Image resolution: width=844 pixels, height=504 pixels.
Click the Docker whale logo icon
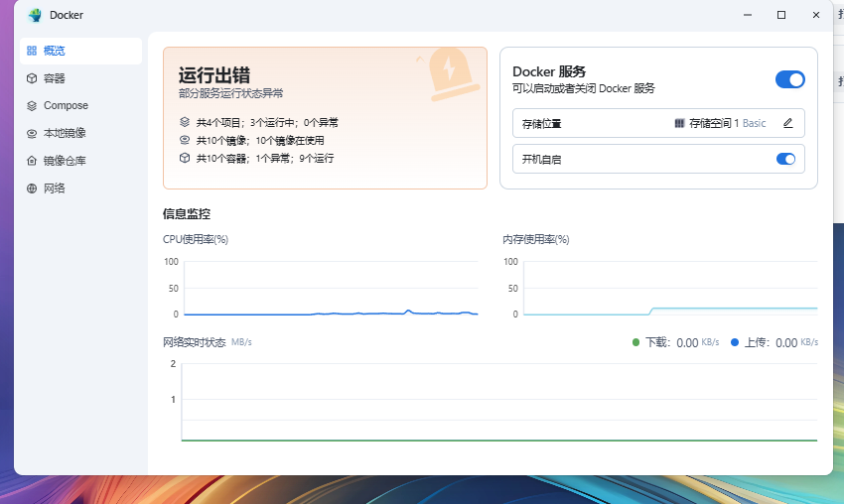pyautogui.click(x=35, y=15)
